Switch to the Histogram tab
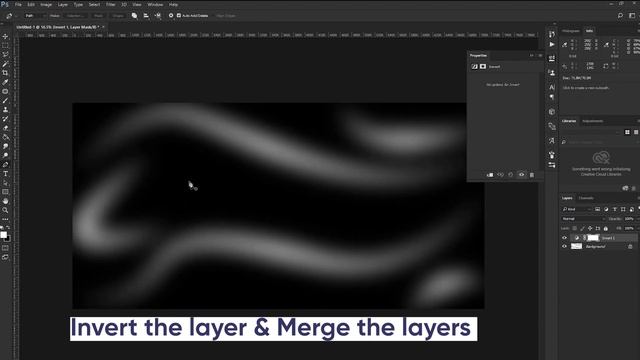This screenshot has width=640, height=360. click(571, 31)
